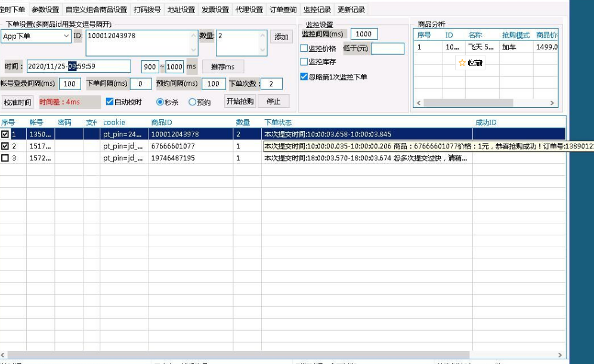Click the 商品分析 horizontal scrollbar thumb
Image resolution: width=594 pixels, height=364 pixels.
(x=468, y=103)
